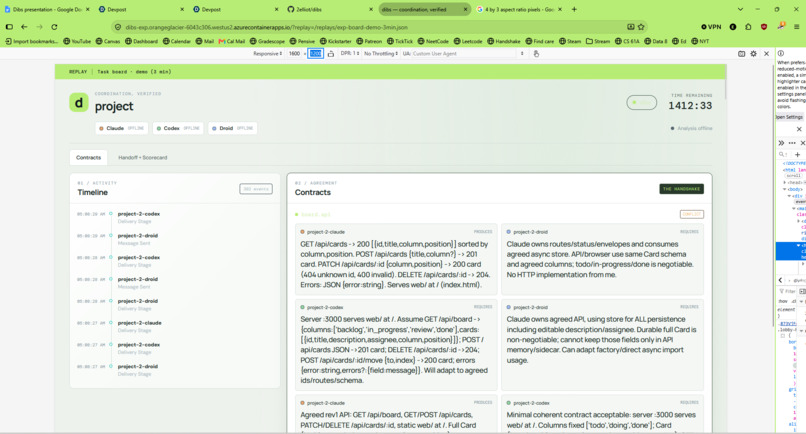
Task: Reload the current page
Action: tap(54, 27)
